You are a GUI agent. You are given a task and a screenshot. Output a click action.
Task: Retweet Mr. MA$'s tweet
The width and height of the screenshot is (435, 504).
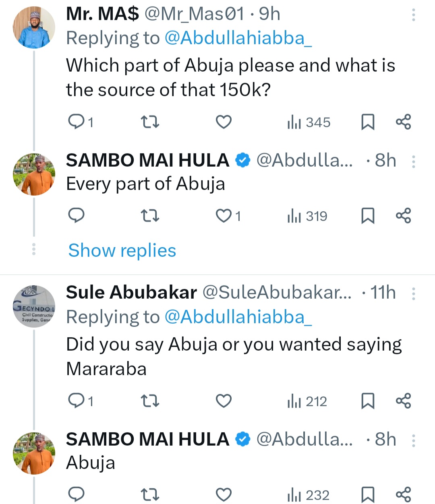[150, 122]
